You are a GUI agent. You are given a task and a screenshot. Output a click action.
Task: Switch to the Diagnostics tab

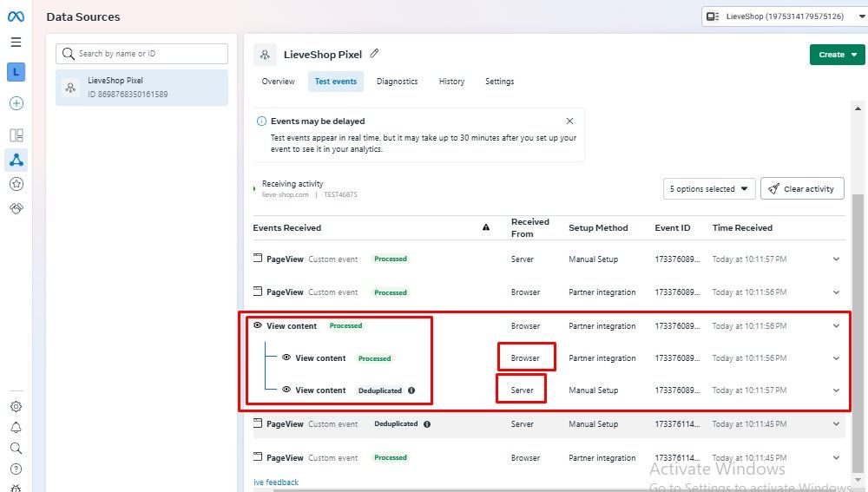click(x=397, y=82)
